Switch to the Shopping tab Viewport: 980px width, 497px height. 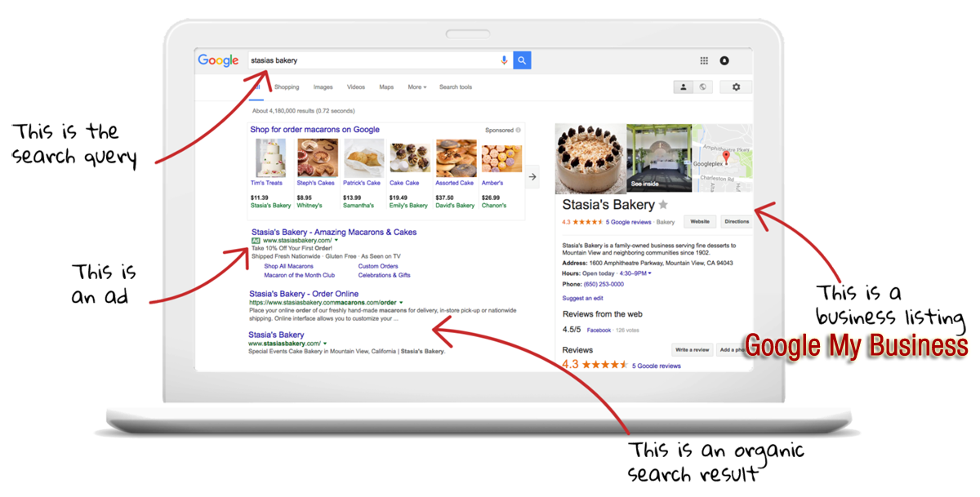(287, 87)
